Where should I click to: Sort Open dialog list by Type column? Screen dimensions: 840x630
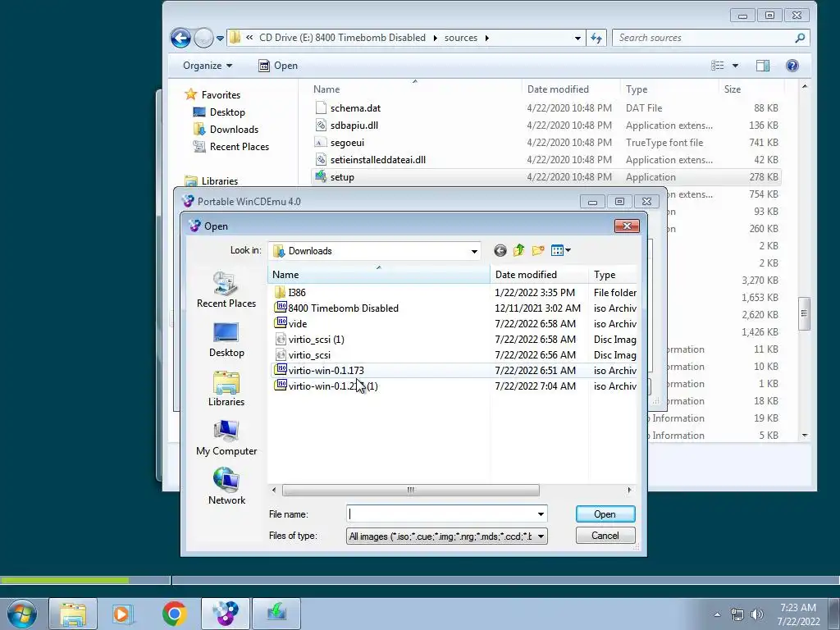[x=613, y=275]
